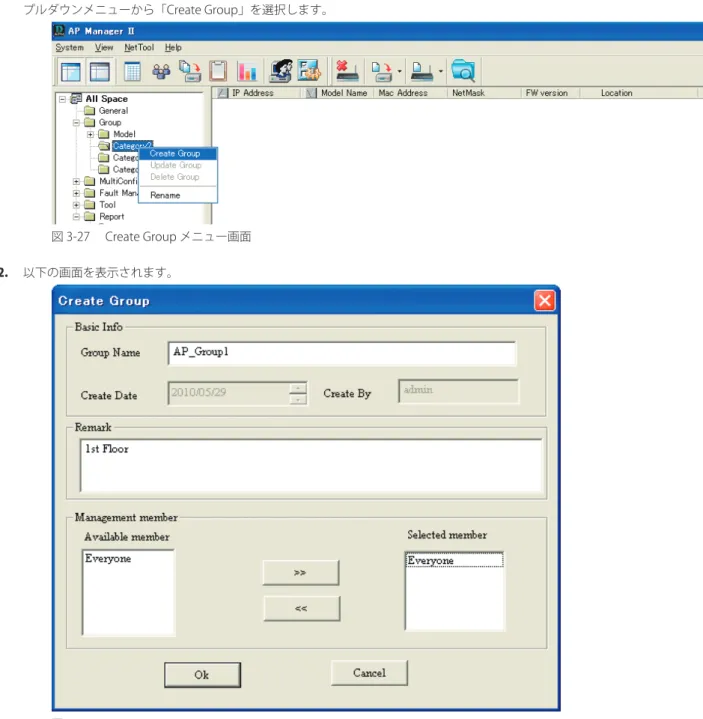Open the NetTool menu
Viewport: 703px width, 719px height.
coord(139,48)
